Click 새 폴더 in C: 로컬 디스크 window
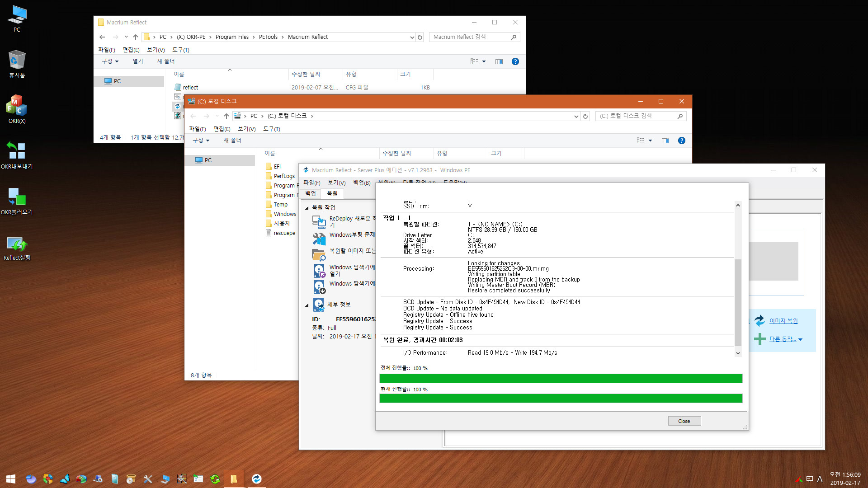Screen dimensions: 868x488 click(x=232, y=141)
